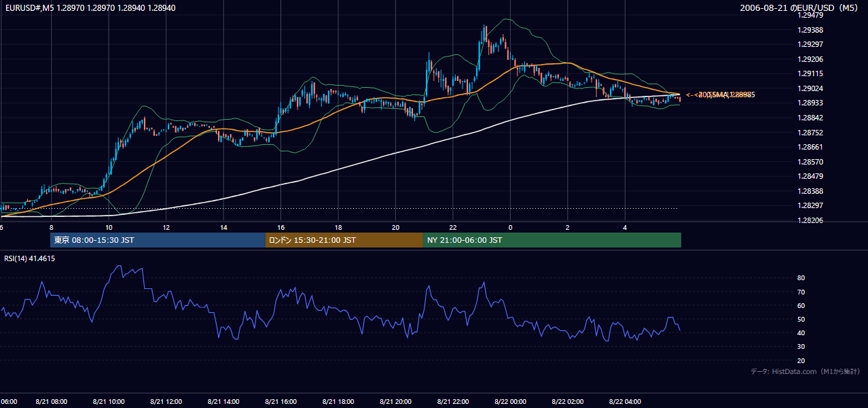Select the 東京 08:00-15:30 JST session bar

[158, 240]
